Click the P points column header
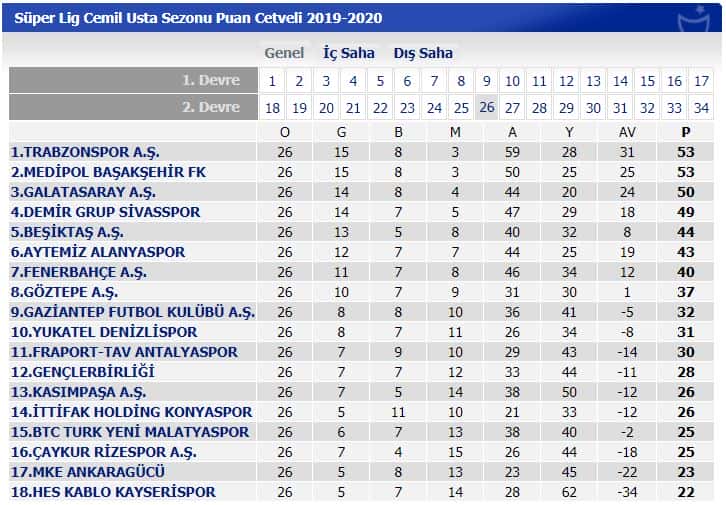726x505 pixels. click(x=686, y=132)
